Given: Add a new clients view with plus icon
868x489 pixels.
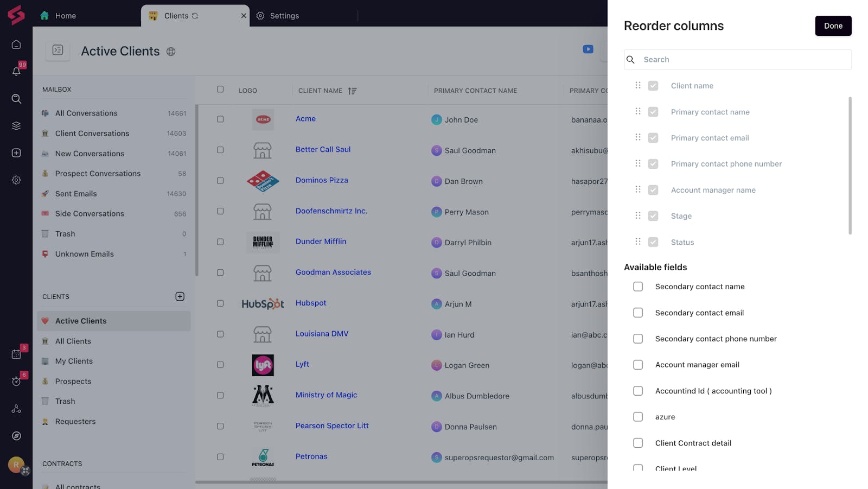Looking at the screenshot, I should (x=180, y=296).
